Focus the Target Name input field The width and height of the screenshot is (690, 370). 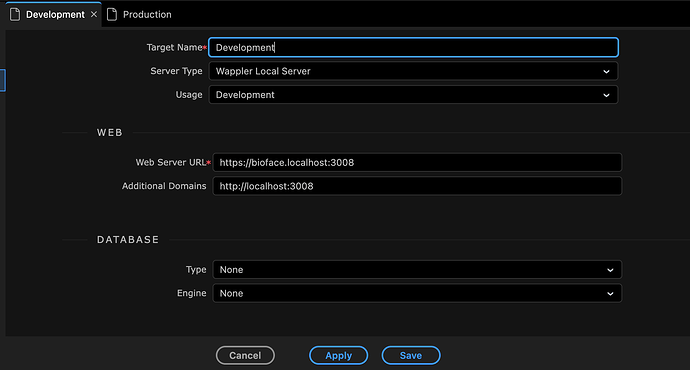[x=413, y=48]
